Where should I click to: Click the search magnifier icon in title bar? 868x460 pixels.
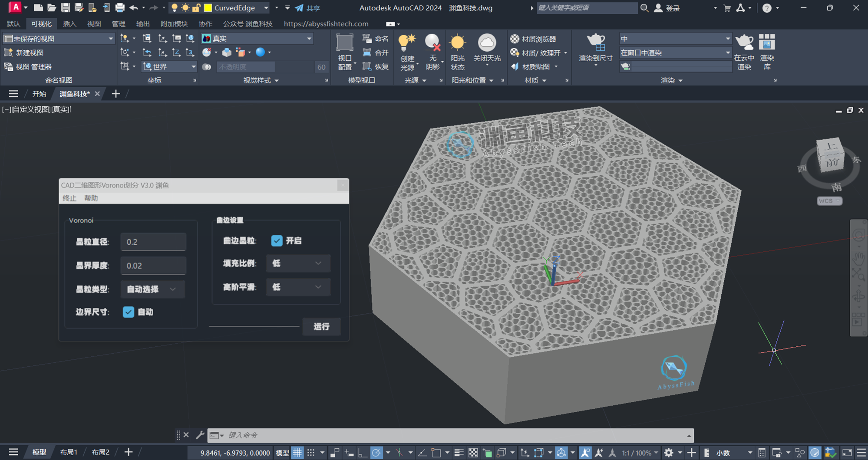644,8
